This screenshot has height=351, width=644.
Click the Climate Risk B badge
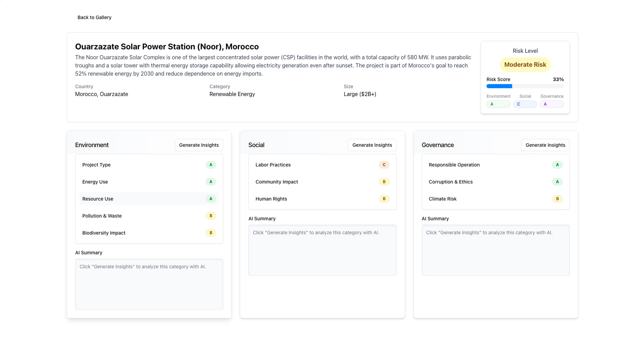pyautogui.click(x=557, y=199)
